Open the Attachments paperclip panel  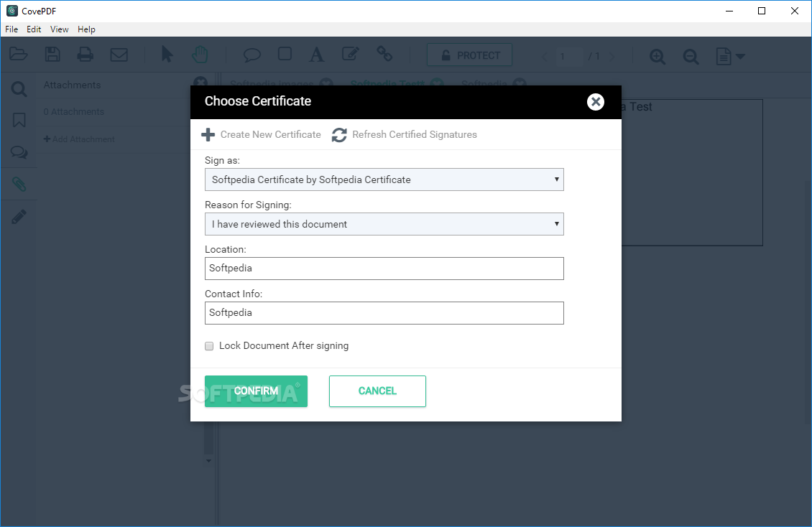click(x=19, y=184)
